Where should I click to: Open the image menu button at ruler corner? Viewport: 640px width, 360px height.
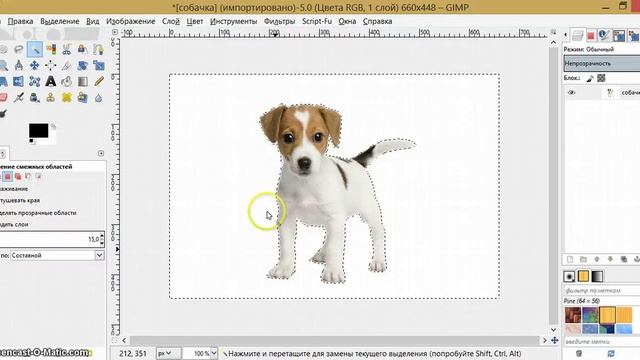coord(115,32)
